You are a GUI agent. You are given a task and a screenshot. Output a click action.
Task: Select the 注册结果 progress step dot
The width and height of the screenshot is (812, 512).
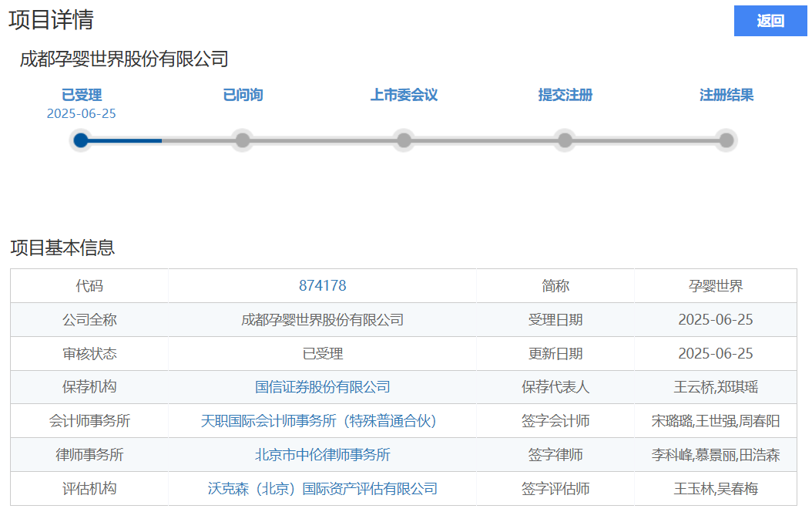pos(726,140)
